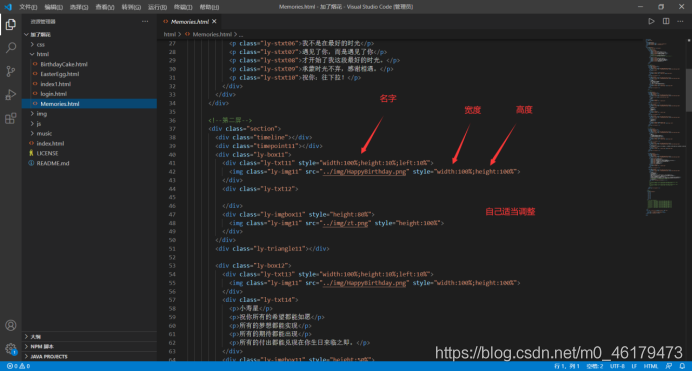This screenshot has height=372, width=693.
Task: Click the VS Code logo icon
Action: coord(8,7)
